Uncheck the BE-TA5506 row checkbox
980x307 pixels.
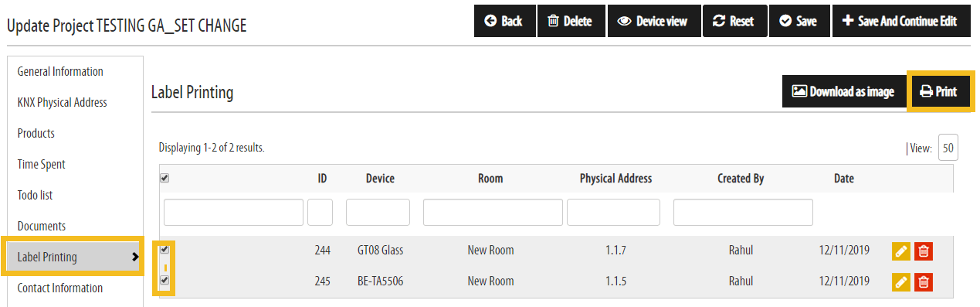pos(164,281)
